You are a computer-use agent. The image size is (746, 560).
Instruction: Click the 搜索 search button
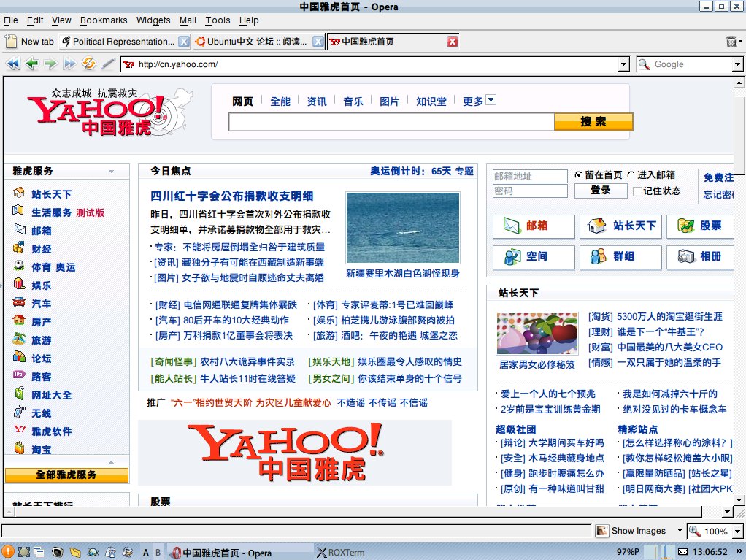(x=593, y=122)
